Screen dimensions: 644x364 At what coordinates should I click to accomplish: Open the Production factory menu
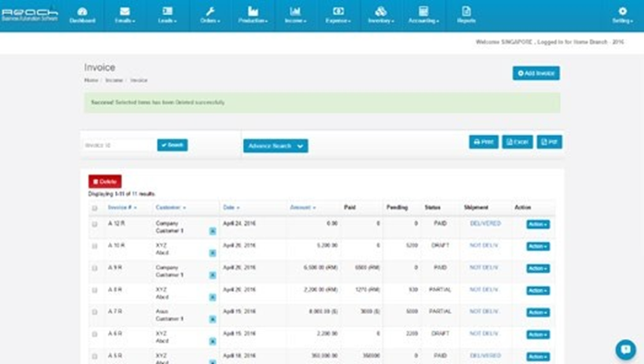click(253, 15)
